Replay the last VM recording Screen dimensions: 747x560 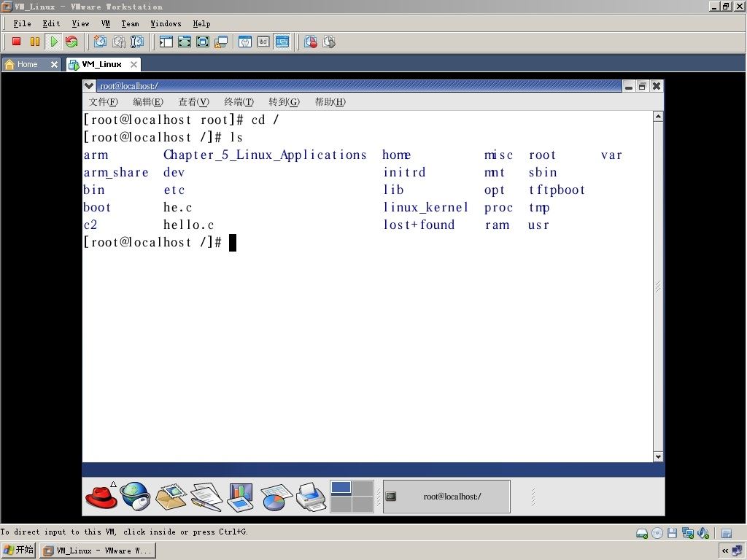329,42
